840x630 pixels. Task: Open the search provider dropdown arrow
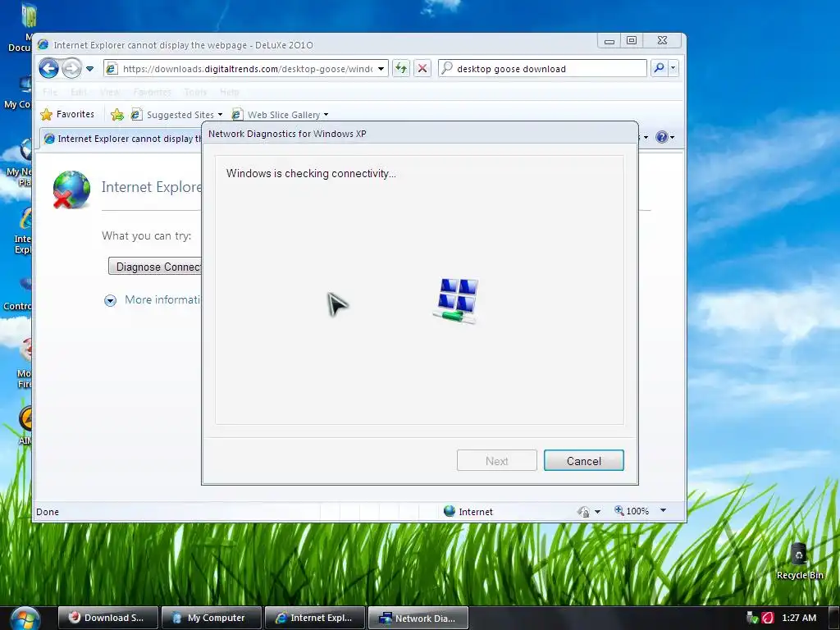tap(673, 68)
